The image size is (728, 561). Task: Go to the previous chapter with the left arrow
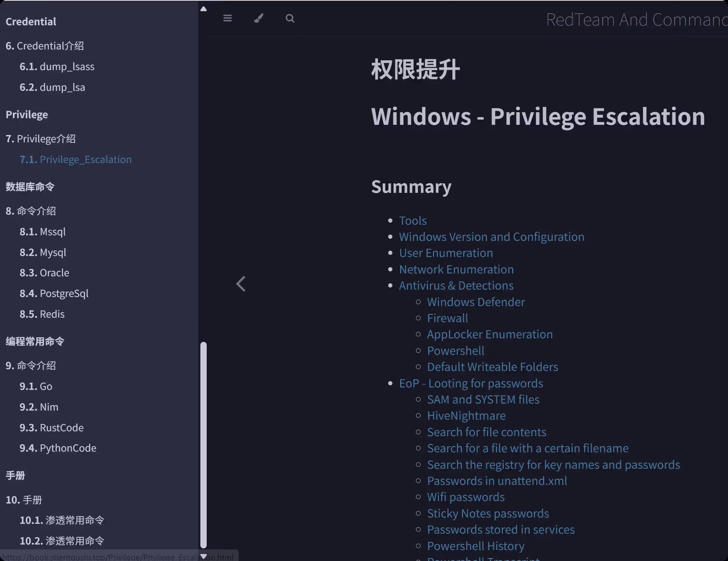click(x=241, y=284)
